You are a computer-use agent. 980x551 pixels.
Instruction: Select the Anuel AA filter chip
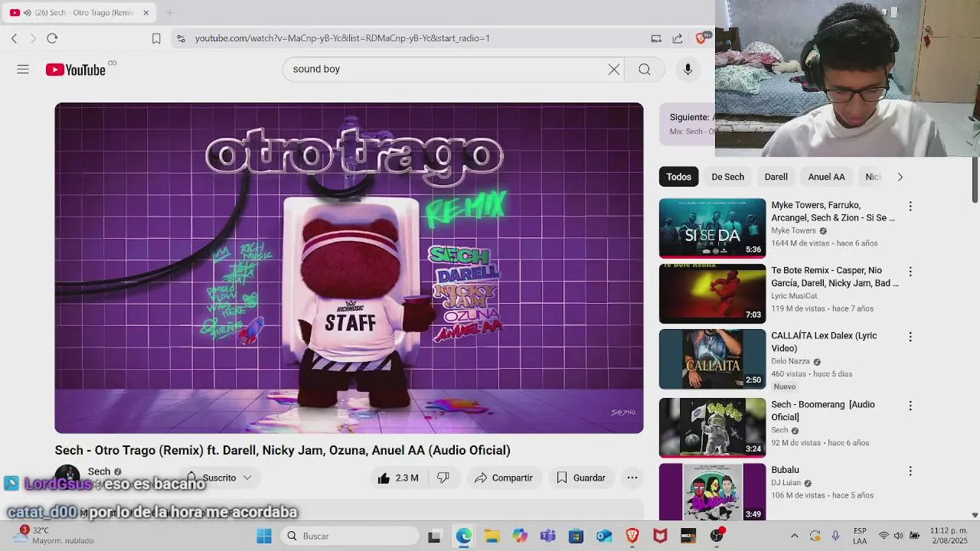pyautogui.click(x=826, y=177)
